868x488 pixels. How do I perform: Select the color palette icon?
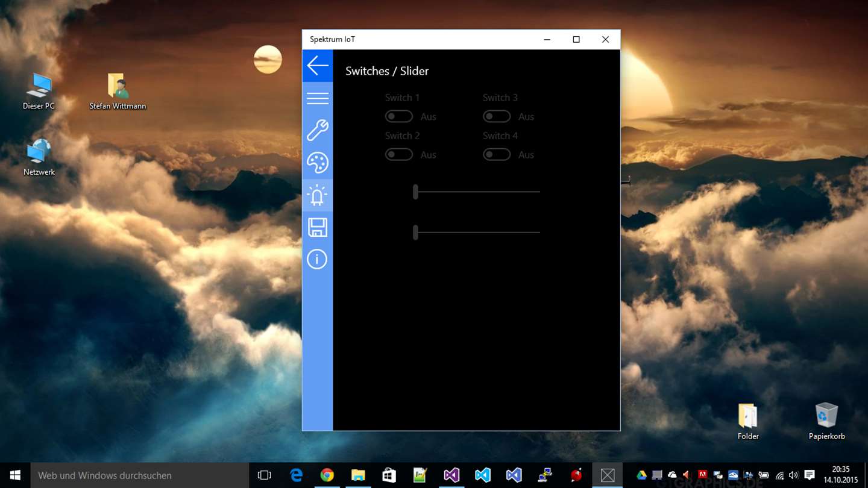click(317, 163)
